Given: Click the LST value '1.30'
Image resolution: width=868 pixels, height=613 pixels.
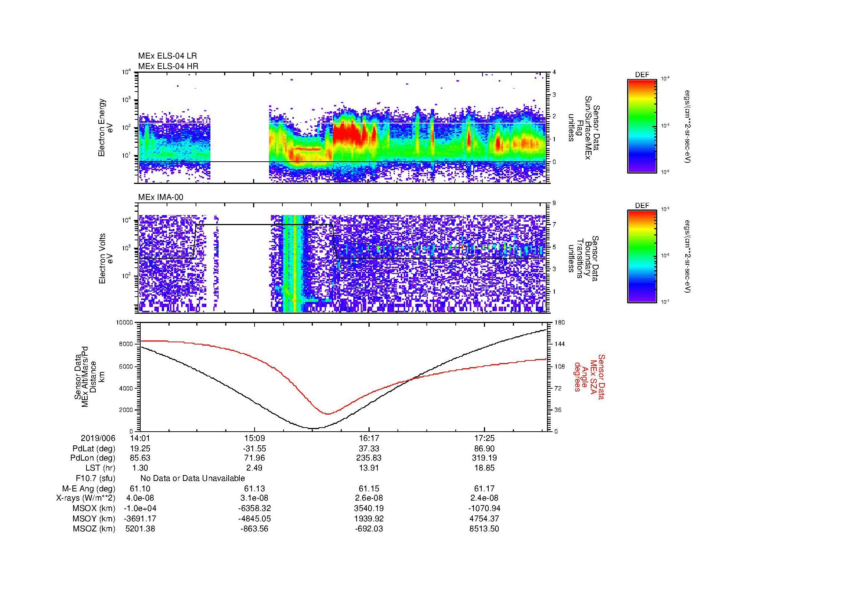Looking at the screenshot, I should click(140, 468).
